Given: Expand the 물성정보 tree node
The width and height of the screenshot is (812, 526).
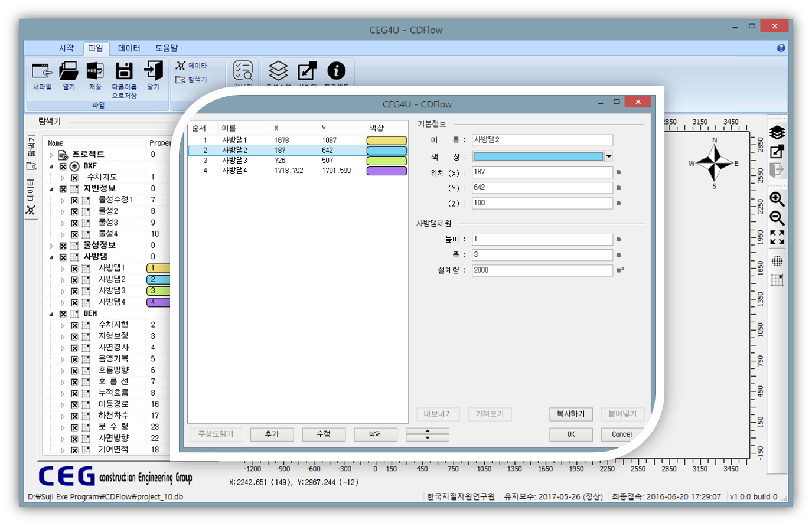Looking at the screenshot, I should click(51, 246).
